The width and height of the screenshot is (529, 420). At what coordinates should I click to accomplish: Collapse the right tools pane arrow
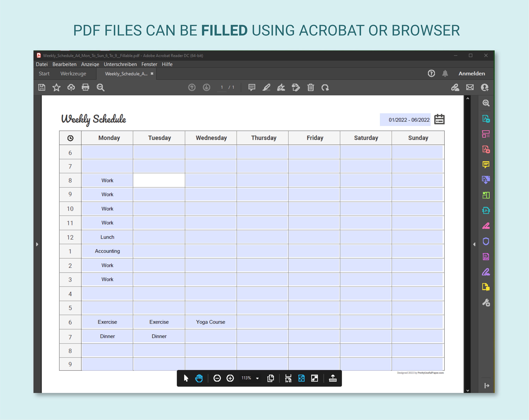pos(474,244)
